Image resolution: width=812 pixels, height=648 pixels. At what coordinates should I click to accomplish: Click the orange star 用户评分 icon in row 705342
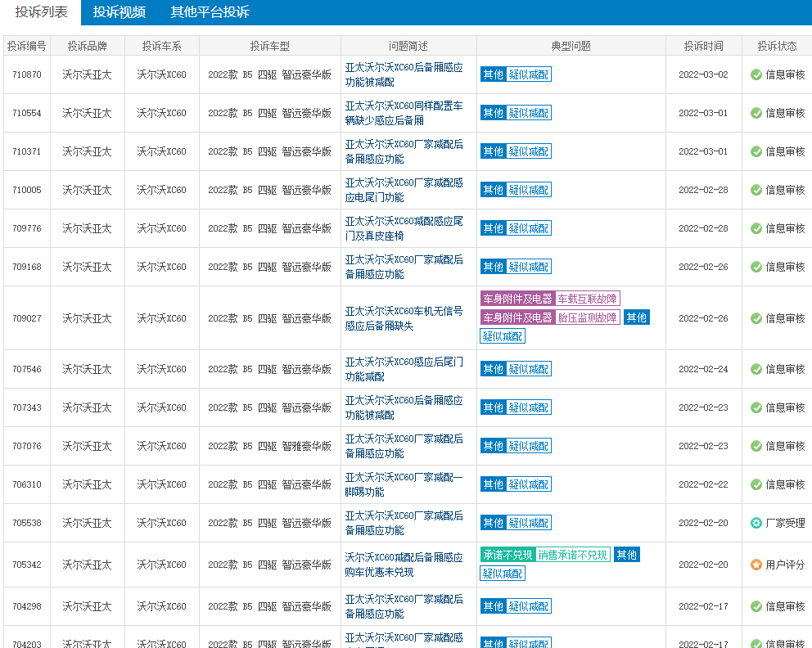click(756, 565)
